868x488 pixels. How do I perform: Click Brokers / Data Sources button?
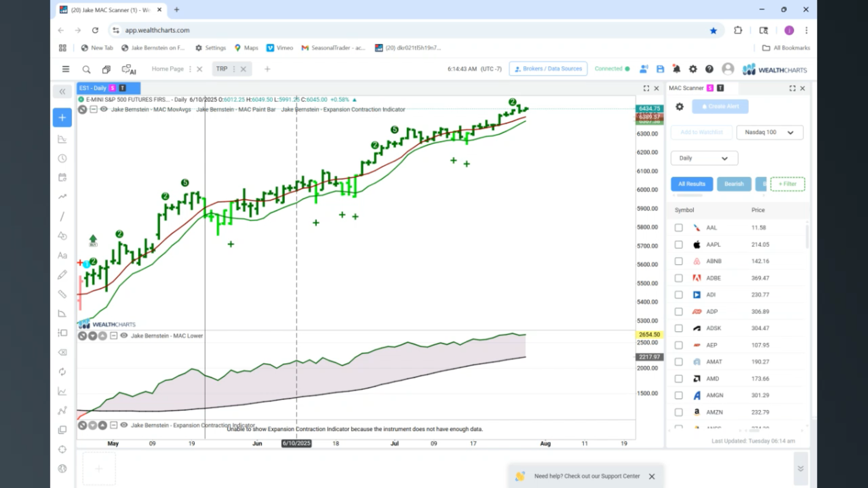click(548, 69)
